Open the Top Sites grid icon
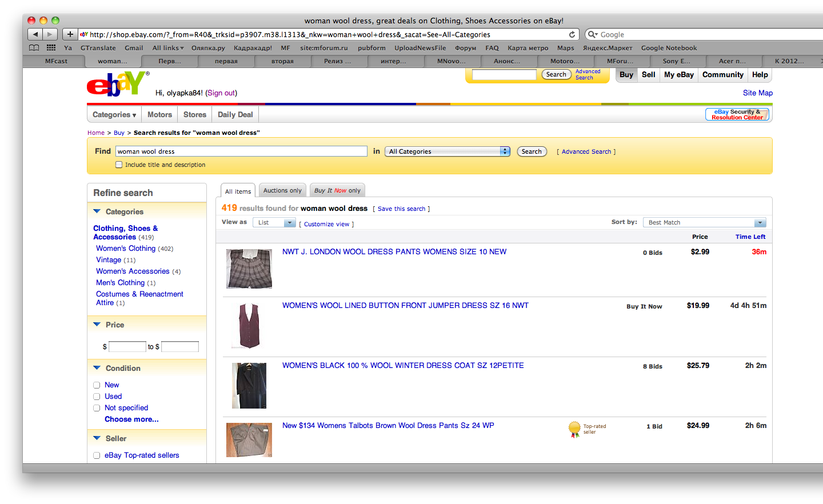This screenshot has height=504, width=823. 51,48
